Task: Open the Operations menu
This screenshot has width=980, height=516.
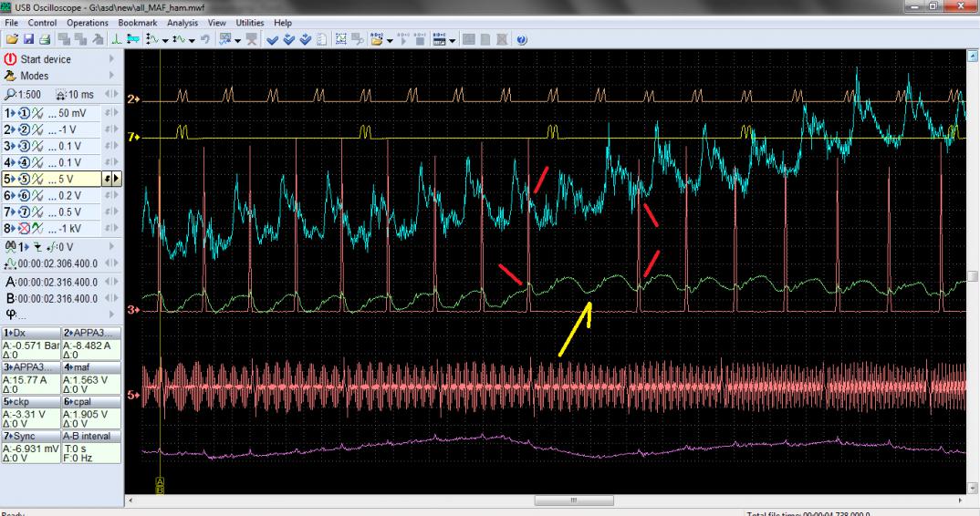Action: click(x=88, y=23)
